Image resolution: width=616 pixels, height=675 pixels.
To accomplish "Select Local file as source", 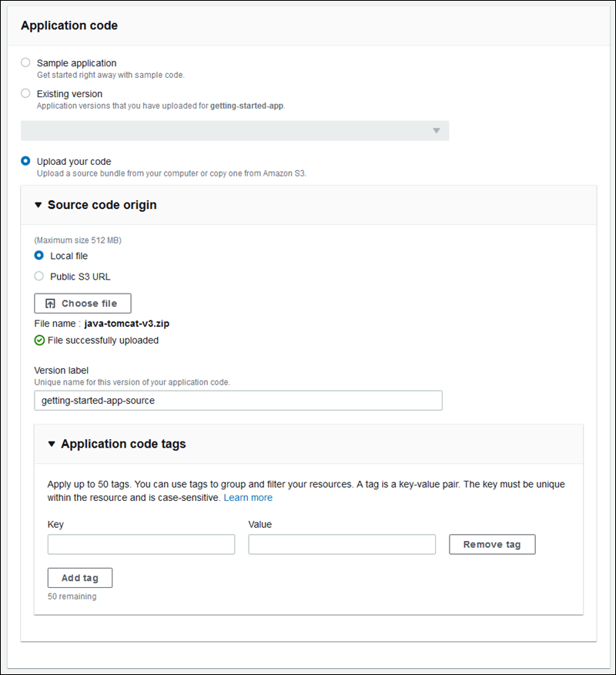I will coord(38,255).
